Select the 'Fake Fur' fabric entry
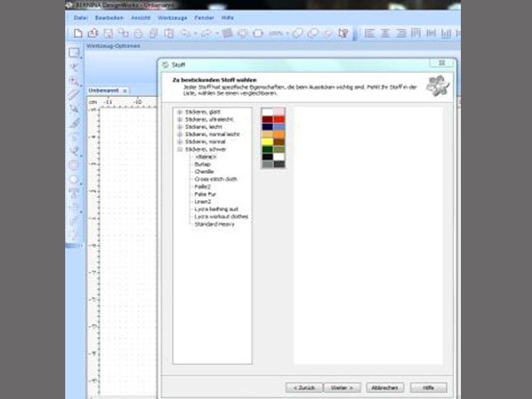This screenshot has width=532, height=399. (205, 194)
